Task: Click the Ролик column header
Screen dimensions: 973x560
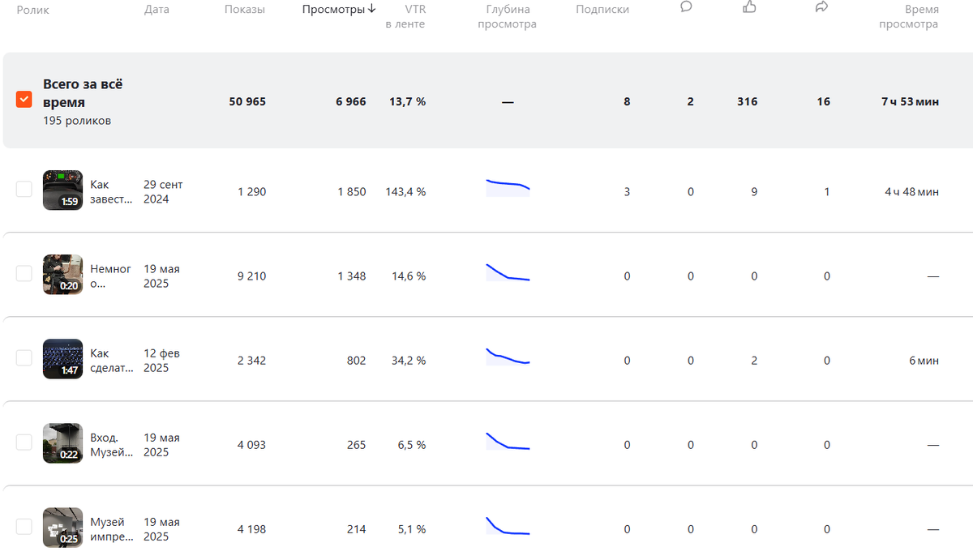Action: 33,10
